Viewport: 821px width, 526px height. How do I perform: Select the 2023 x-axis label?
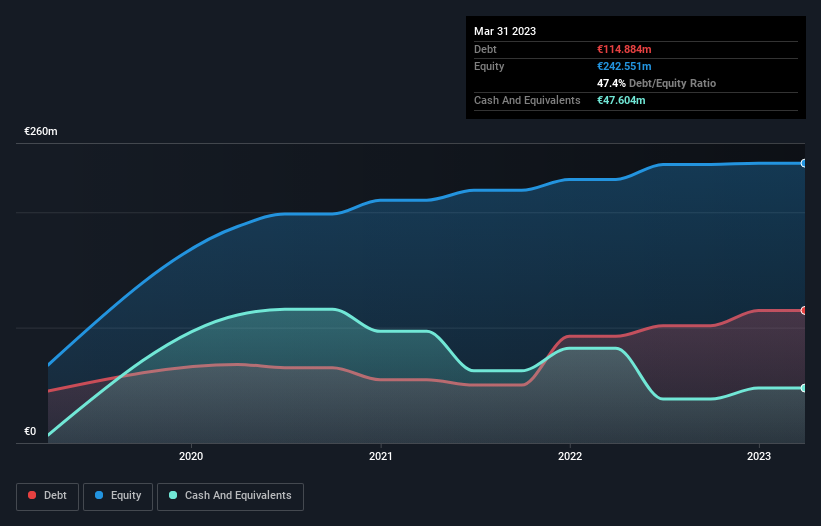[759, 456]
